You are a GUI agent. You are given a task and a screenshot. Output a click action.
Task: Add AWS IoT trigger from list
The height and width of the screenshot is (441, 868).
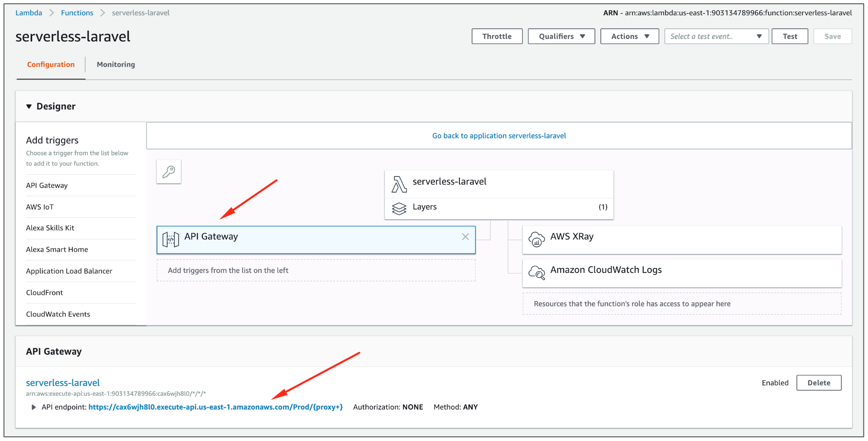40,207
